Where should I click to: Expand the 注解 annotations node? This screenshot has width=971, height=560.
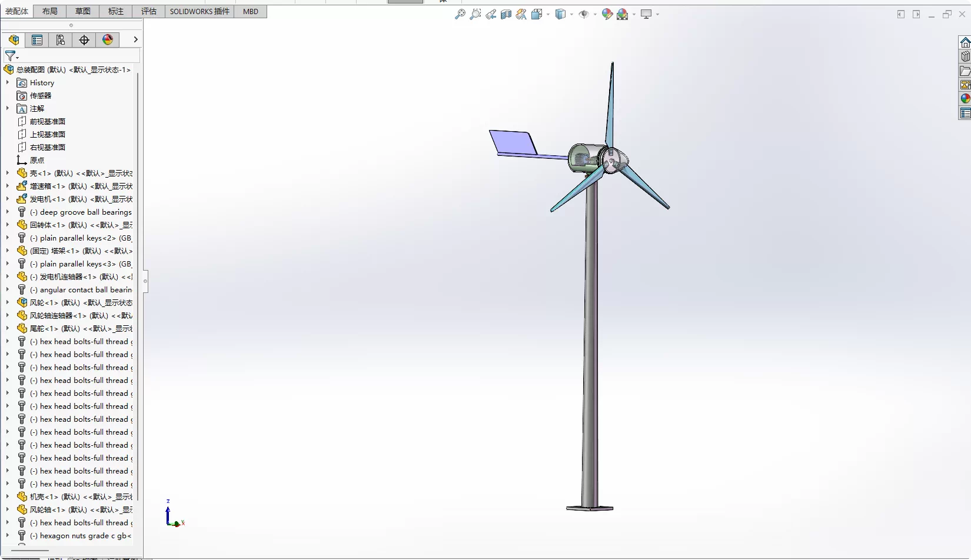tap(8, 109)
